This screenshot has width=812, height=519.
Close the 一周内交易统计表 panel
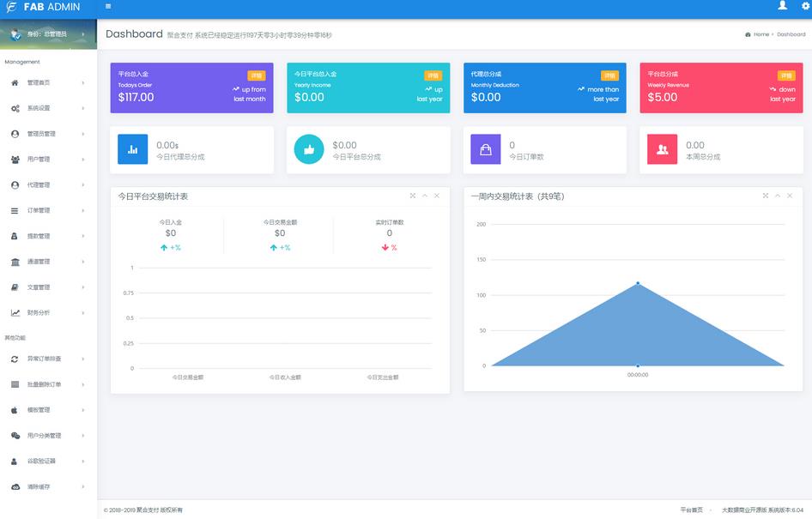(790, 196)
